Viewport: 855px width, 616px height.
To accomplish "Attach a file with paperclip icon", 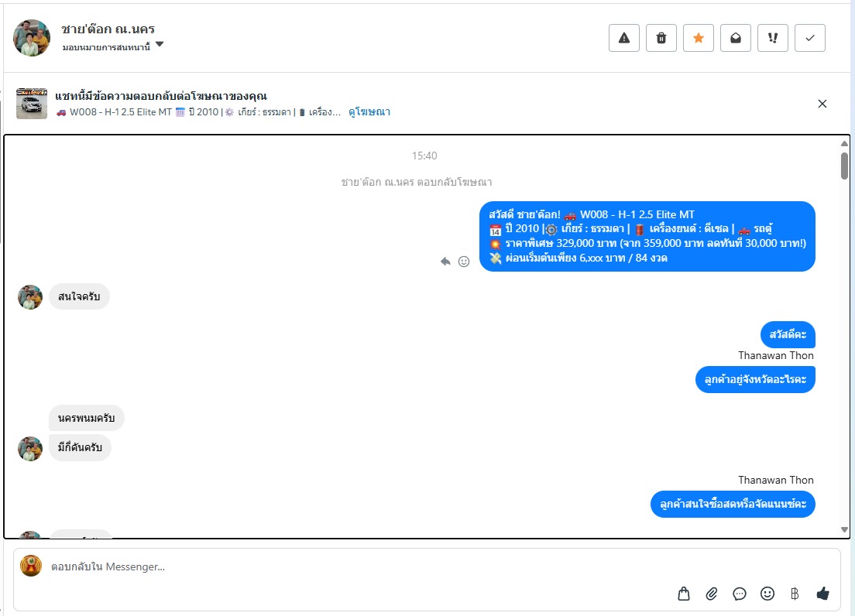I will click(x=712, y=594).
